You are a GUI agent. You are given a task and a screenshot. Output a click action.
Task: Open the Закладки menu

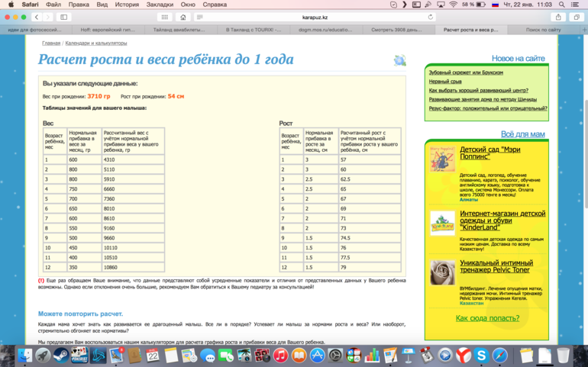click(x=160, y=5)
